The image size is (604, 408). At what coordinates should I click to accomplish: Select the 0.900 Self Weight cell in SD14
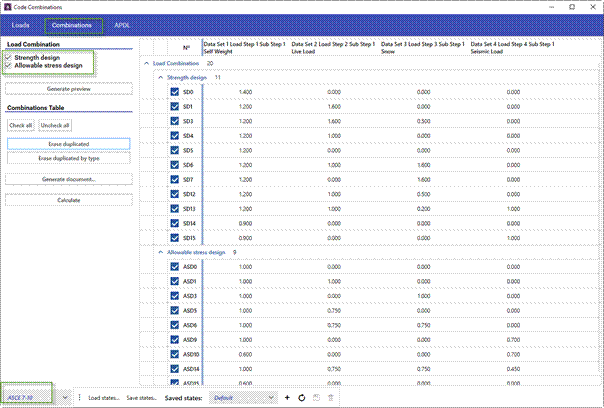pos(245,223)
